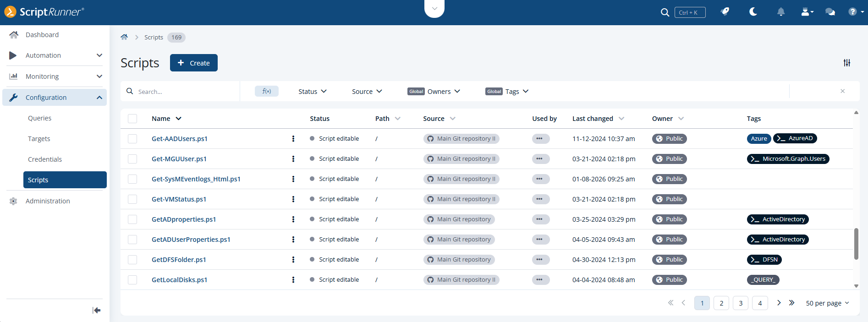Screen dimensions: 868x322
Task: Open the Status filter dropdown
Action: [x=313, y=92]
